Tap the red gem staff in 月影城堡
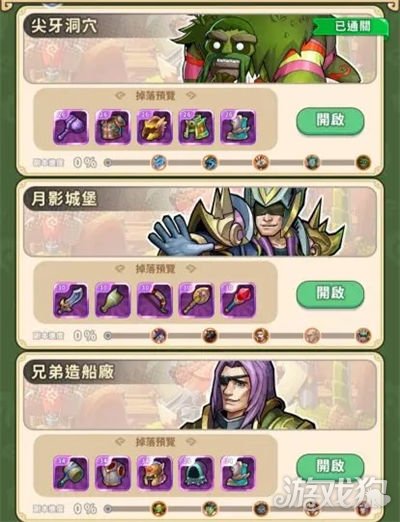 [238, 300]
